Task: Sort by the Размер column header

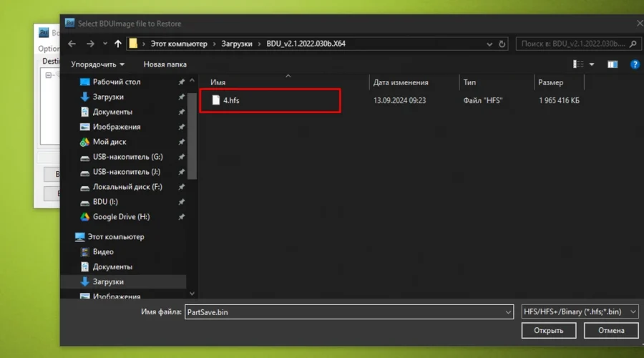Action: 551,82
